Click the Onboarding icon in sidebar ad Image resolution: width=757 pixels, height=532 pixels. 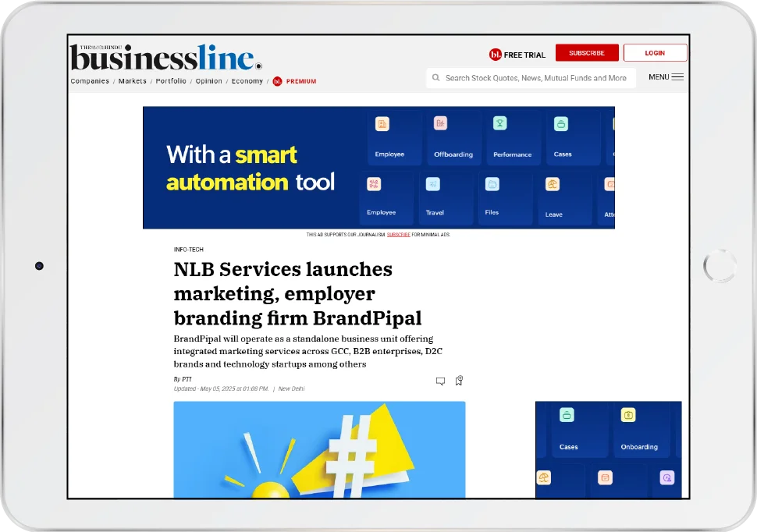[628, 415]
